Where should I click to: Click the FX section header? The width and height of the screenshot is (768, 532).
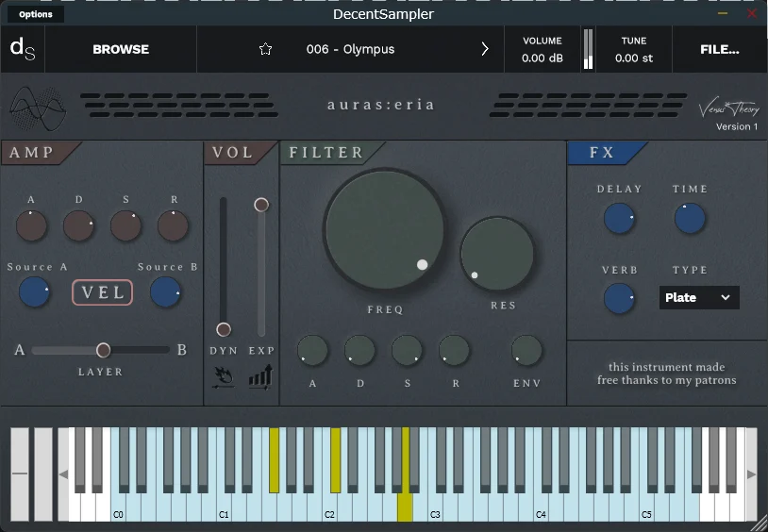click(601, 153)
